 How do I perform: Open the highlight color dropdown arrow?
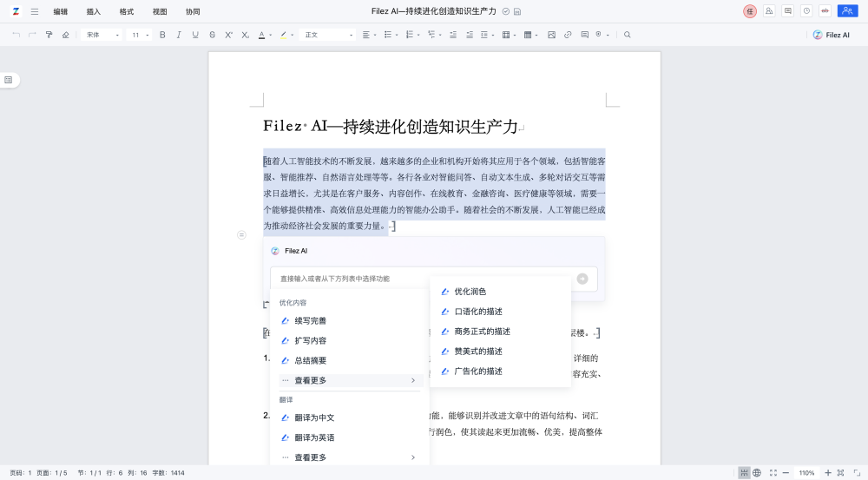point(293,35)
